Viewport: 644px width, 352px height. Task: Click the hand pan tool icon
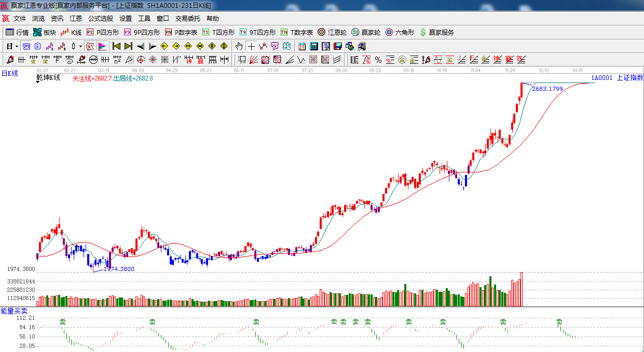pos(239,46)
